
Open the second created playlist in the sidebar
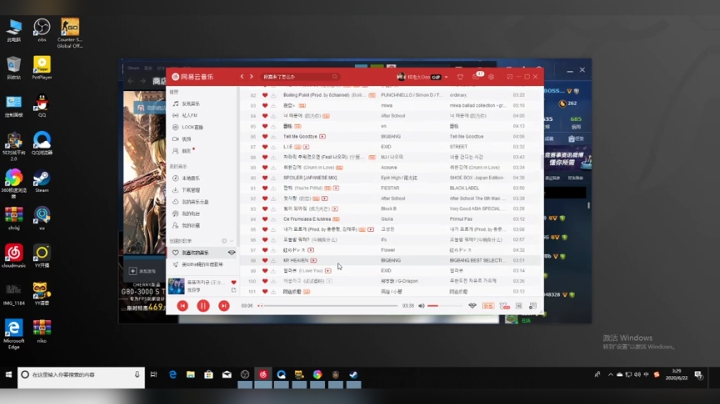(x=202, y=264)
